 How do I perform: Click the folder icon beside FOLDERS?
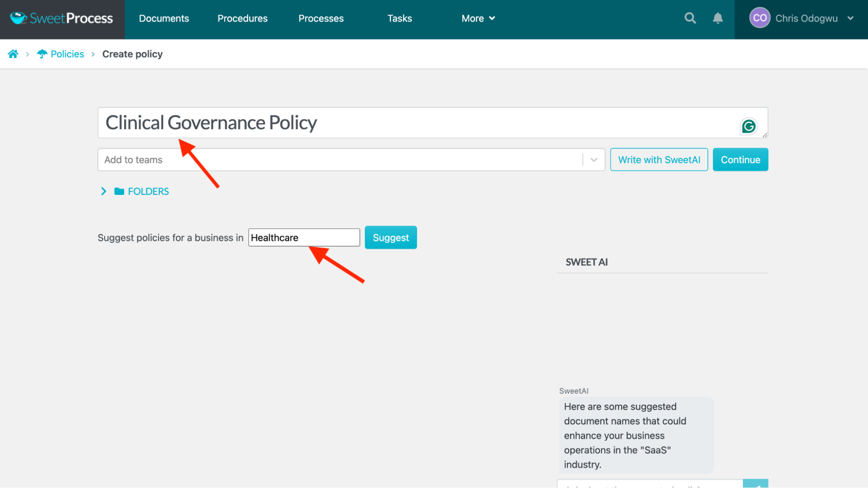point(118,191)
